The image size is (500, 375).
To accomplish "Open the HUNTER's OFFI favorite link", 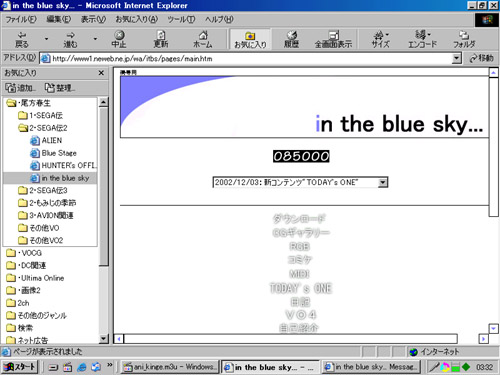I will click(63, 165).
